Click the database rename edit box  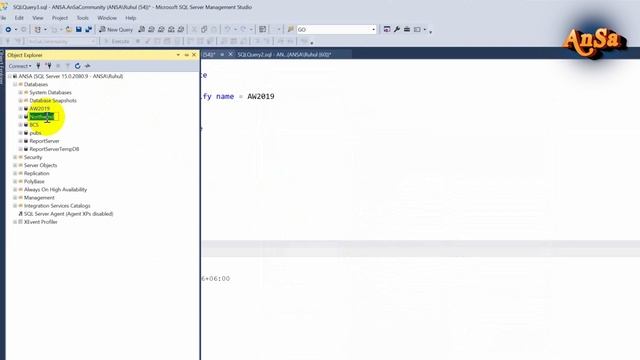[x=44, y=117]
